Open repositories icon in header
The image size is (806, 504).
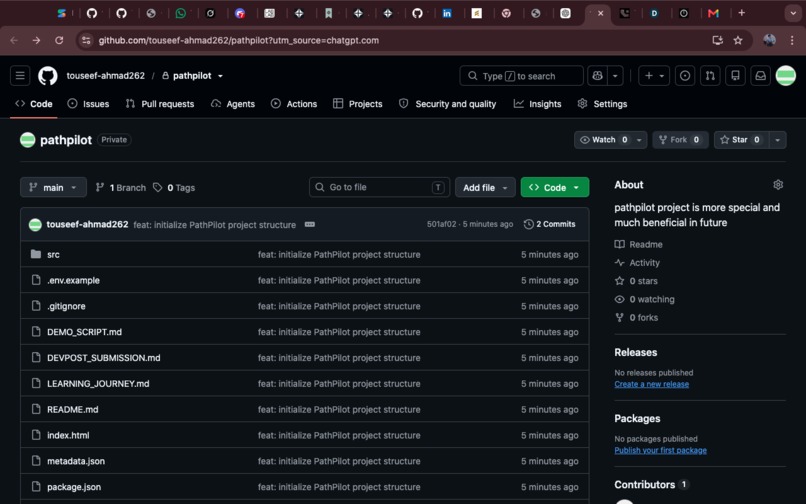735,76
